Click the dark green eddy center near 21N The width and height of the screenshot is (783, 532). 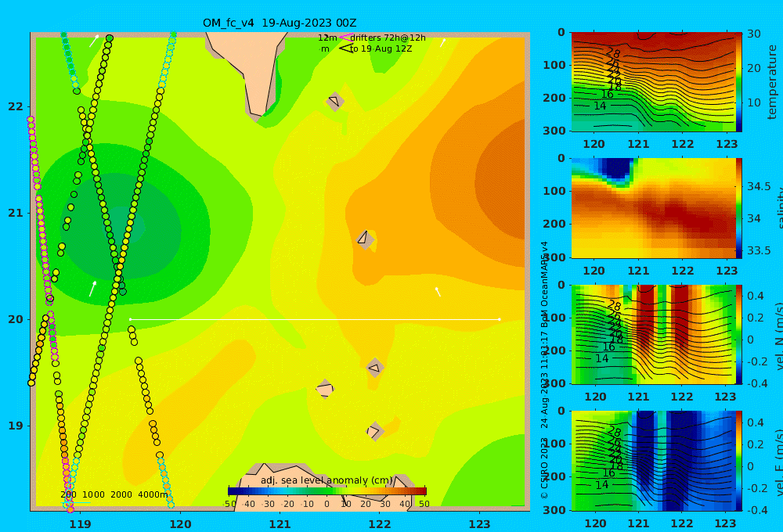pos(124,225)
